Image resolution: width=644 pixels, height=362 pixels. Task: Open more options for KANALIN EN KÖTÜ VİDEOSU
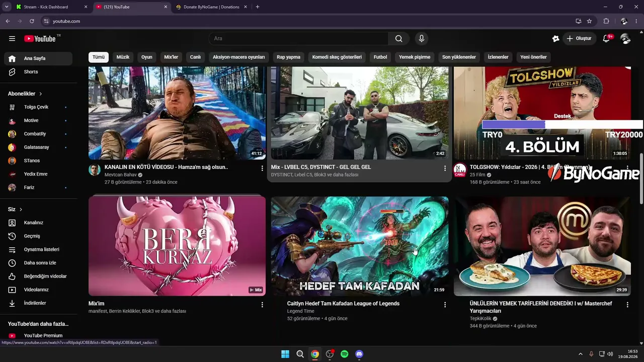coord(262,168)
